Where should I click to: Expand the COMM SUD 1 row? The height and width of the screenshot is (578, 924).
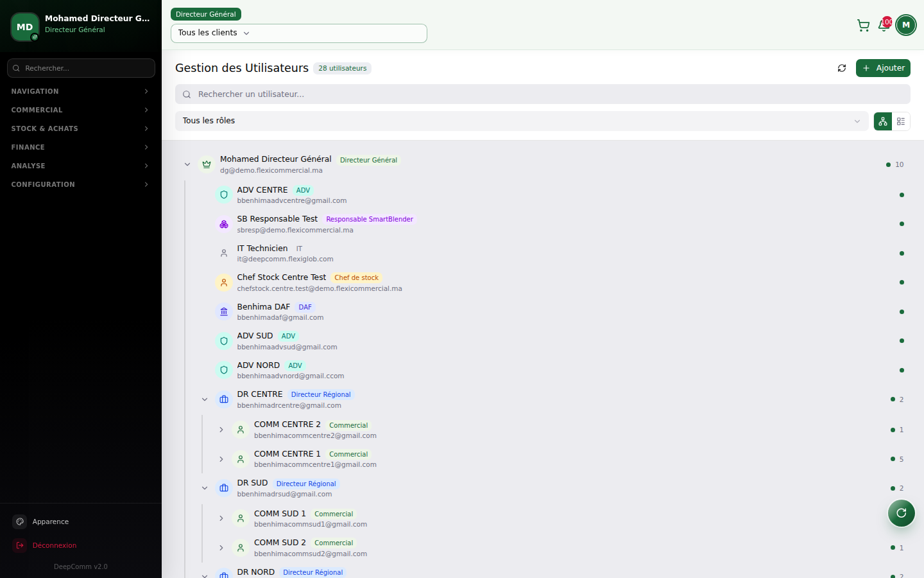point(221,518)
